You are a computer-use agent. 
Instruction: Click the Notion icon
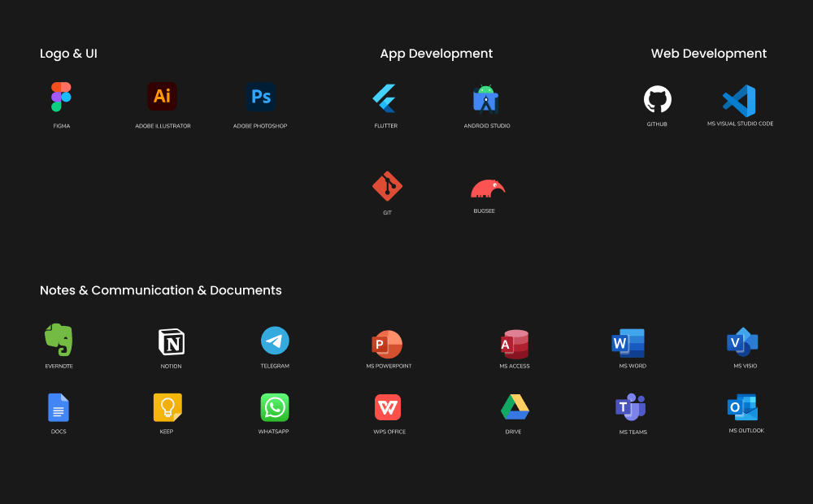point(172,342)
